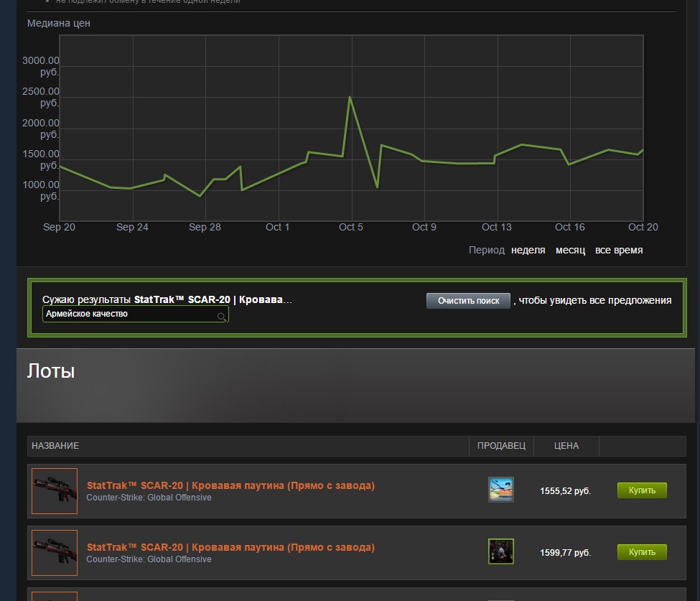This screenshot has width=700, height=601.
Task: Set chart period to месяц
Action: click(570, 250)
